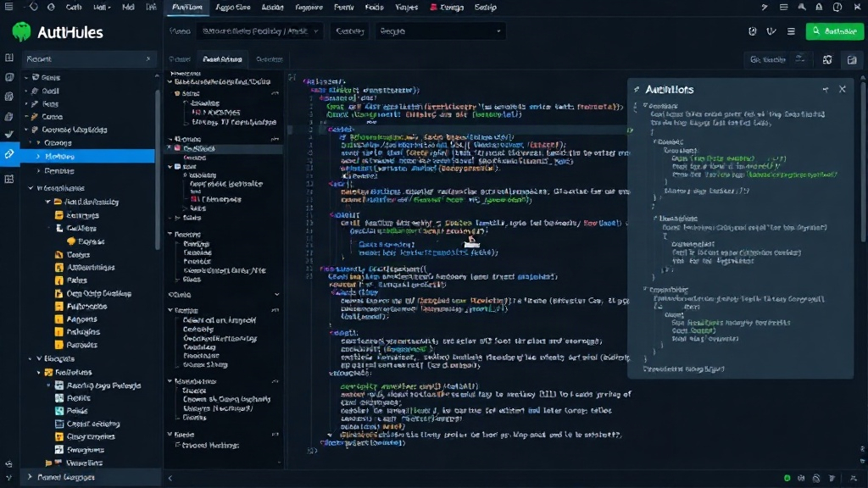The image size is (868, 488).
Task: Click the fork-shaped icon beside the green button
Action: [x=771, y=31]
